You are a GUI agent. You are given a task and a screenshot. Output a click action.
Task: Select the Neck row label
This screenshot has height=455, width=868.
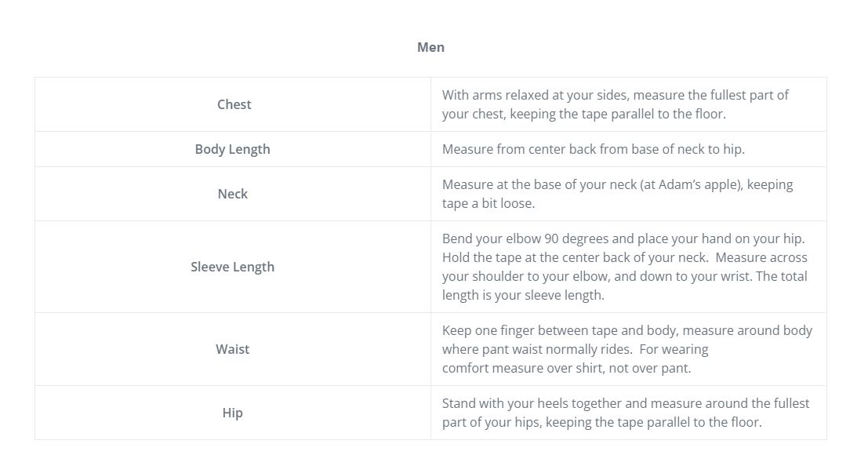(x=232, y=194)
